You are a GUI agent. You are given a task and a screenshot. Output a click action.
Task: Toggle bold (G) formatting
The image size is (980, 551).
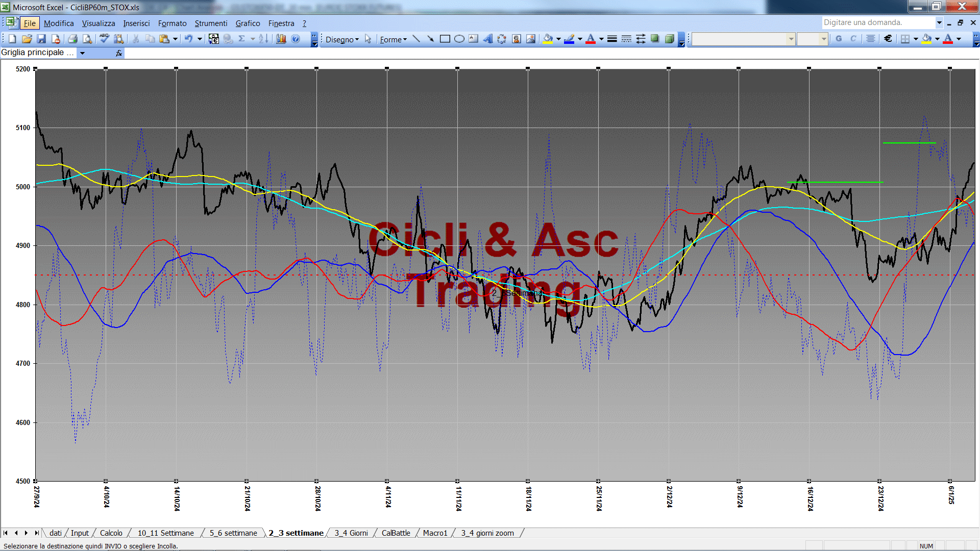(x=839, y=39)
